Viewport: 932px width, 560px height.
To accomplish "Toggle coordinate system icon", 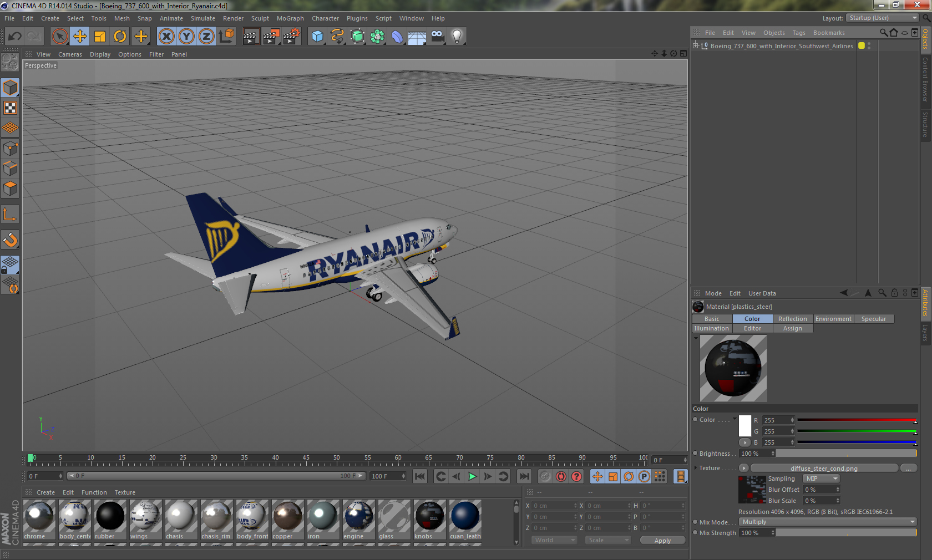I will click(x=226, y=37).
